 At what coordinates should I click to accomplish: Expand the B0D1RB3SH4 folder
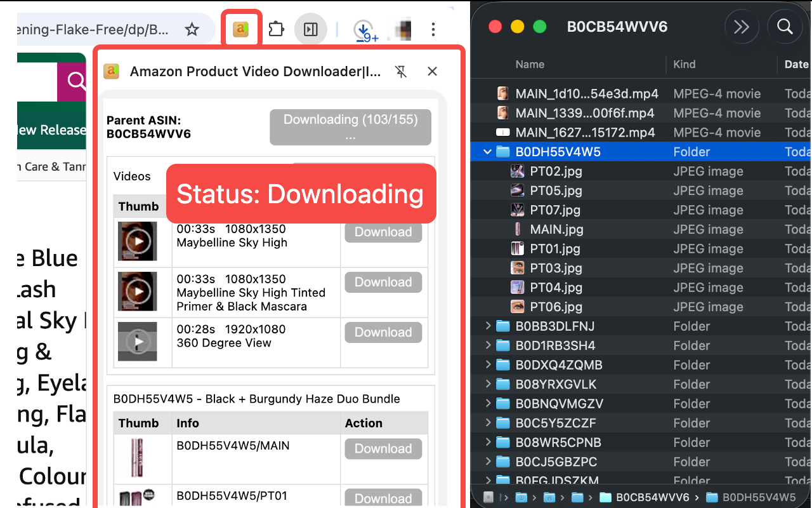[x=488, y=345]
